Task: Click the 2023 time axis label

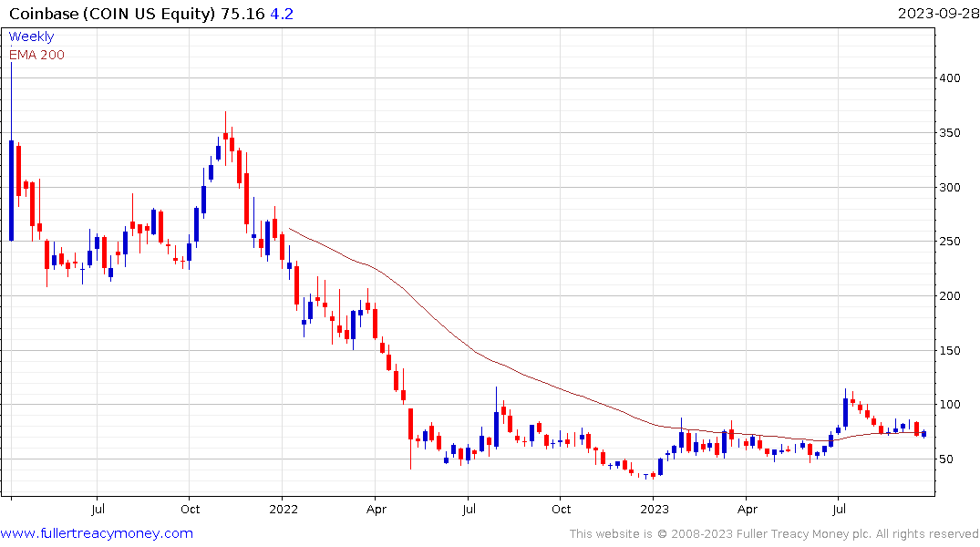Action: point(655,509)
